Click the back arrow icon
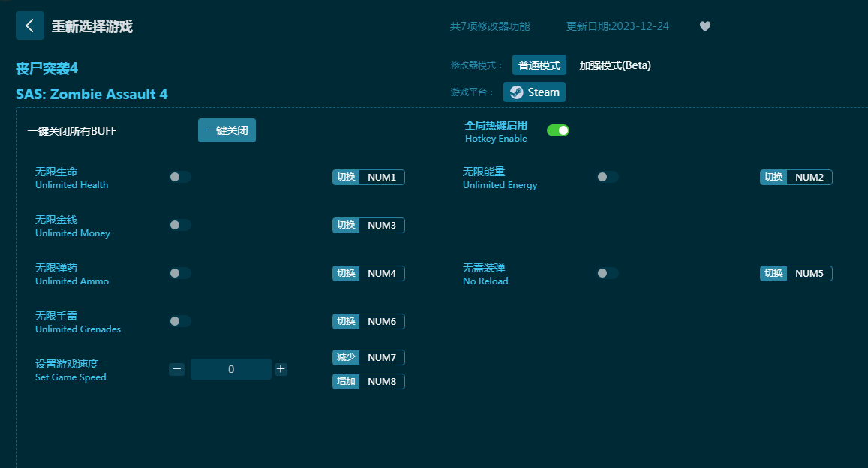This screenshot has height=468, width=868. coord(30,25)
